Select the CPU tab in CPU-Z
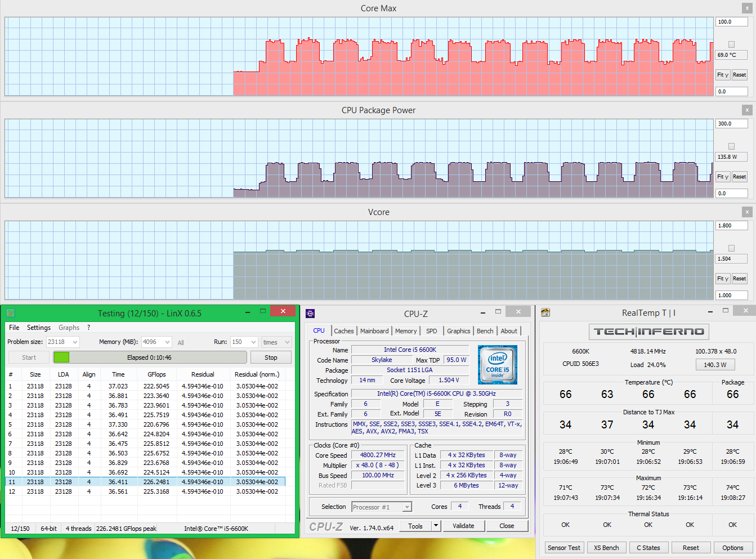Image resolution: width=756 pixels, height=559 pixels. [319, 330]
